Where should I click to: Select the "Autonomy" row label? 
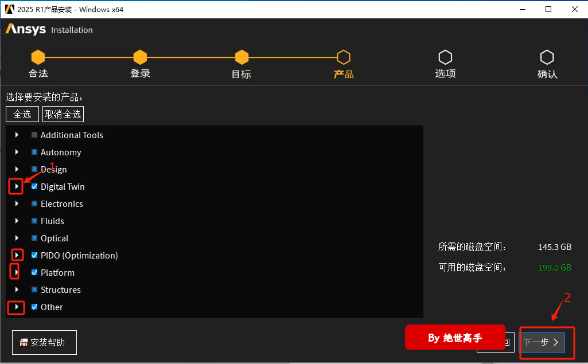tap(61, 152)
